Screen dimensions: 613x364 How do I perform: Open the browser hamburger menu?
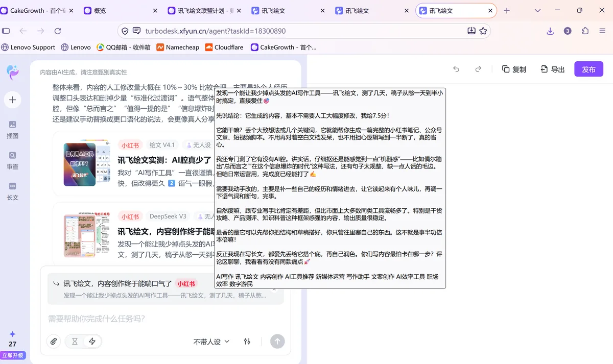pyautogui.click(x=602, y=31)
